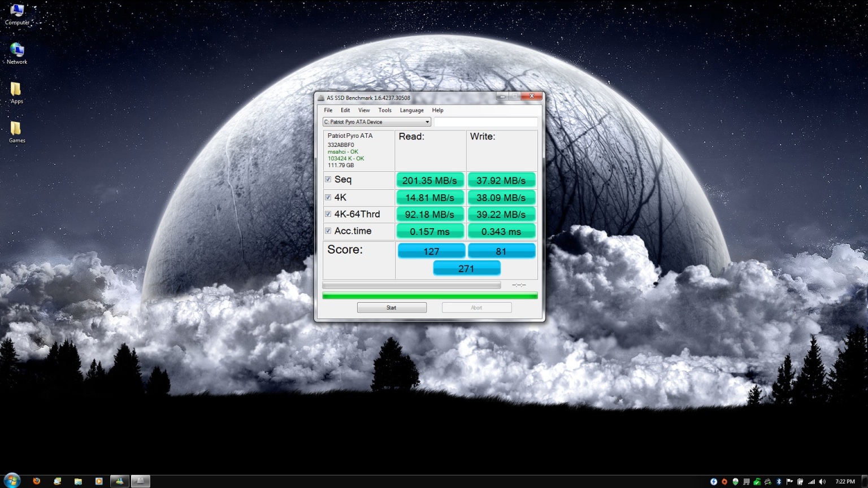868x488 pixels.
Task: Uncheck the Acc.time test checkbox
Action: (x=328, y=230)
